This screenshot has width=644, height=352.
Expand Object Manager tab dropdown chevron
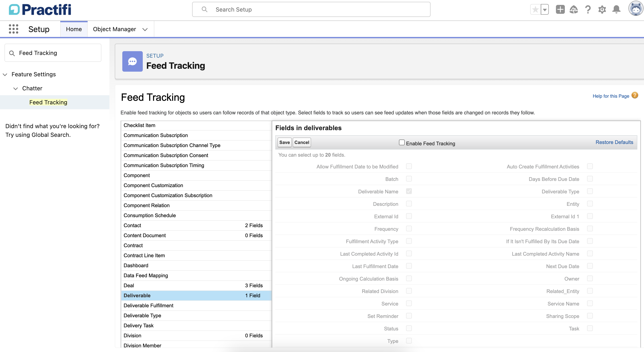point(145,30)
